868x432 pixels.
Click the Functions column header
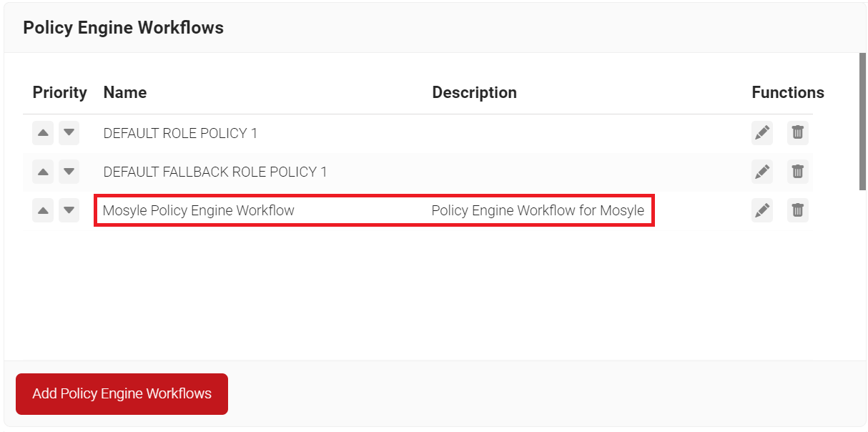[x=788, y=93]
